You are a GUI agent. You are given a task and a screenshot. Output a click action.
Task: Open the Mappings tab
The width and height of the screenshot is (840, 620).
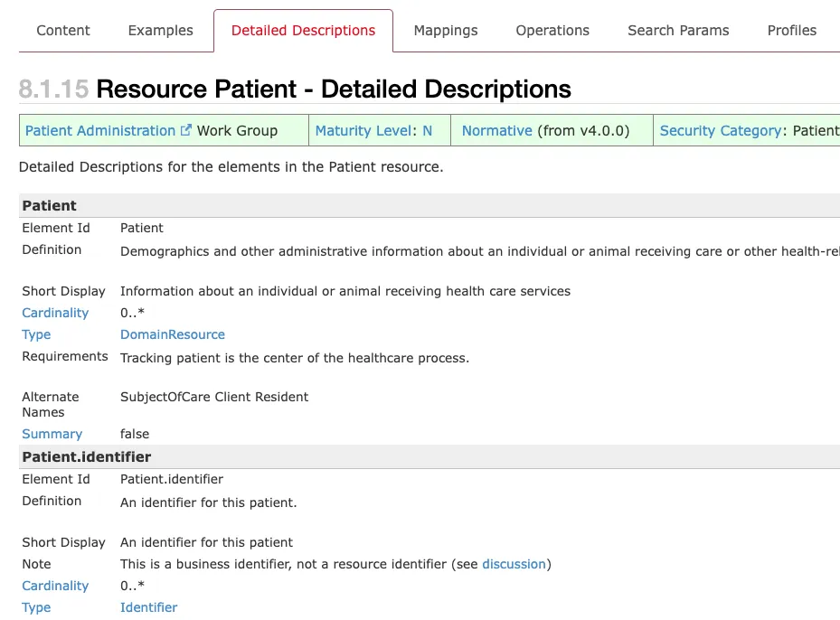[445, 30]
